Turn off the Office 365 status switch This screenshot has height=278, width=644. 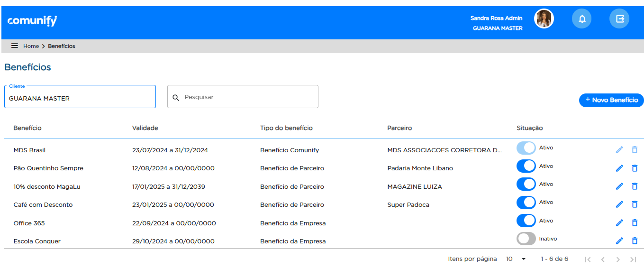pos(526,221)
